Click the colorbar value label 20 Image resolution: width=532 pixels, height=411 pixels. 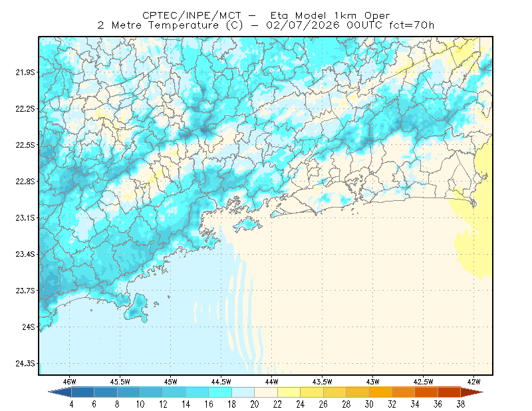(255, 404)
